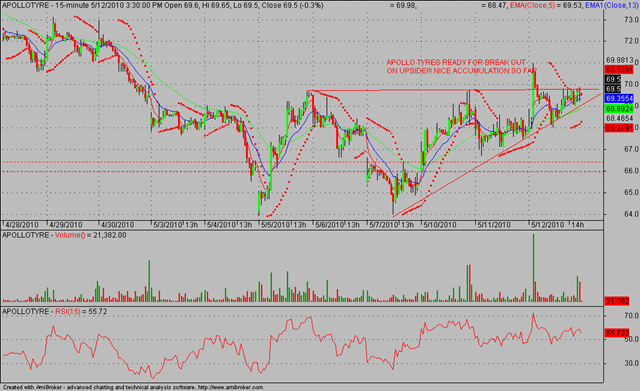Select the 'Close 69.5 (-0.3%)' value in header
Screen dimensions: 640x391
click(x=291, y=5)
